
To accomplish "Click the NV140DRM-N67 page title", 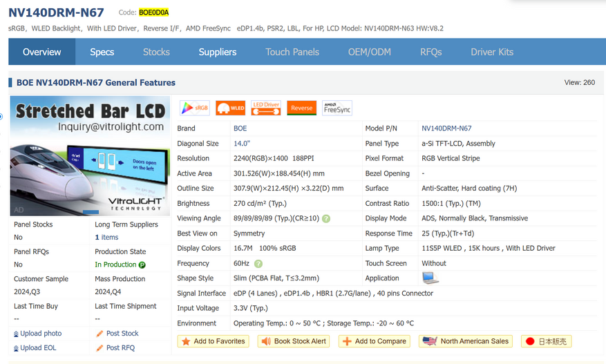I will tap(56, 12).
